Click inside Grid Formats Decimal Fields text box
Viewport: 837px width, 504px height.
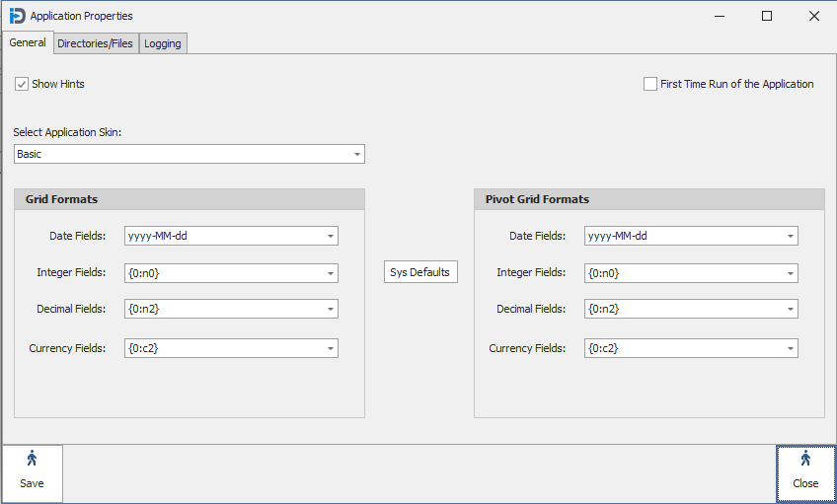pyautogui.click(x=222, y=310)
